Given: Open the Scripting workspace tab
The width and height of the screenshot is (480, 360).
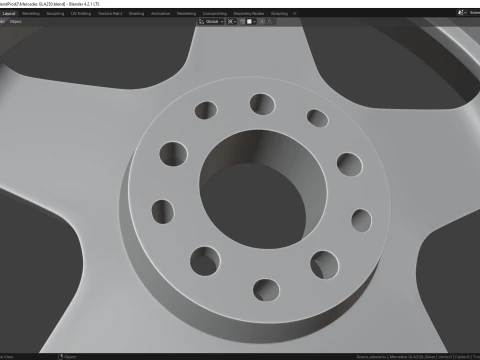Looking at the screenshot, I should (279, 14).
